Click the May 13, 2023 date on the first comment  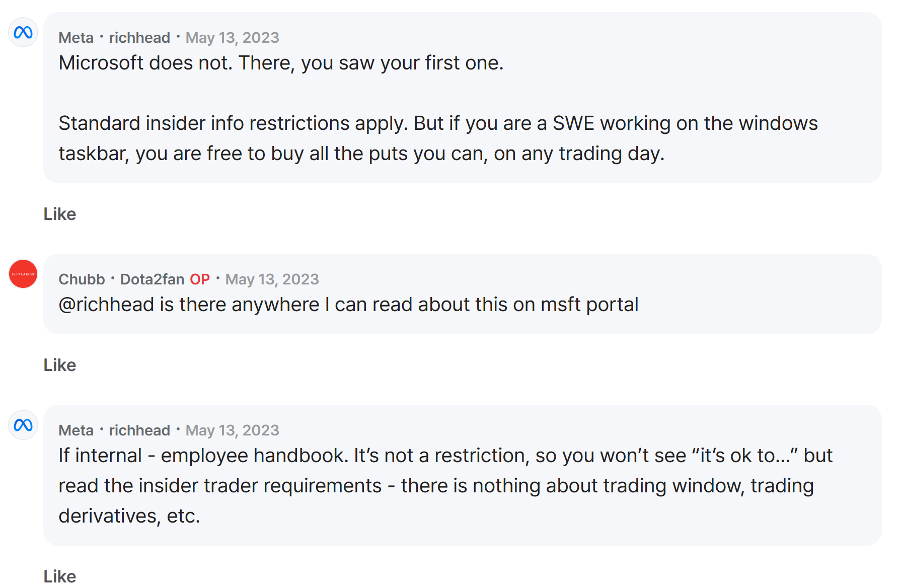(232, 38)
